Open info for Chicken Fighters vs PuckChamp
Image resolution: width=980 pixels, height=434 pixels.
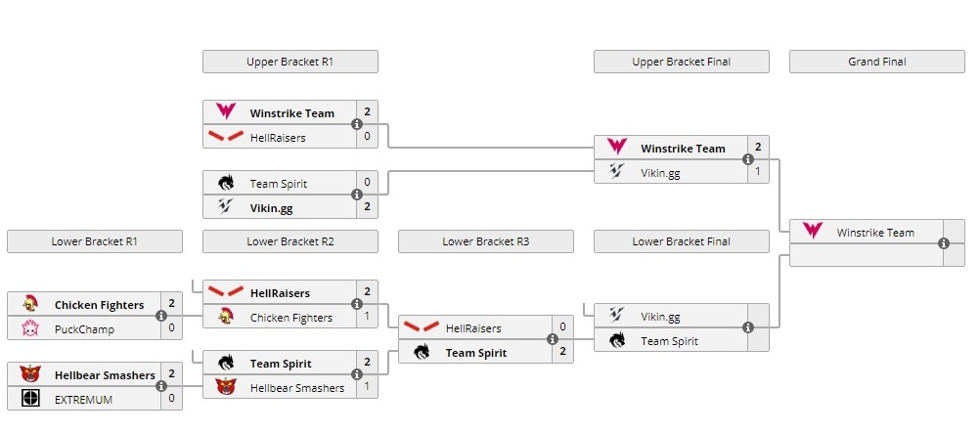point(161,316)
